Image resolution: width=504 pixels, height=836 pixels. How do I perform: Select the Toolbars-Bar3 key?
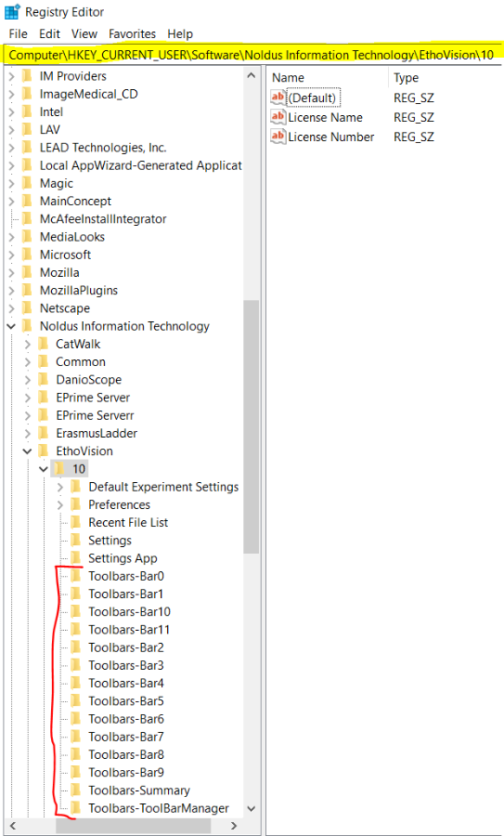126,665
